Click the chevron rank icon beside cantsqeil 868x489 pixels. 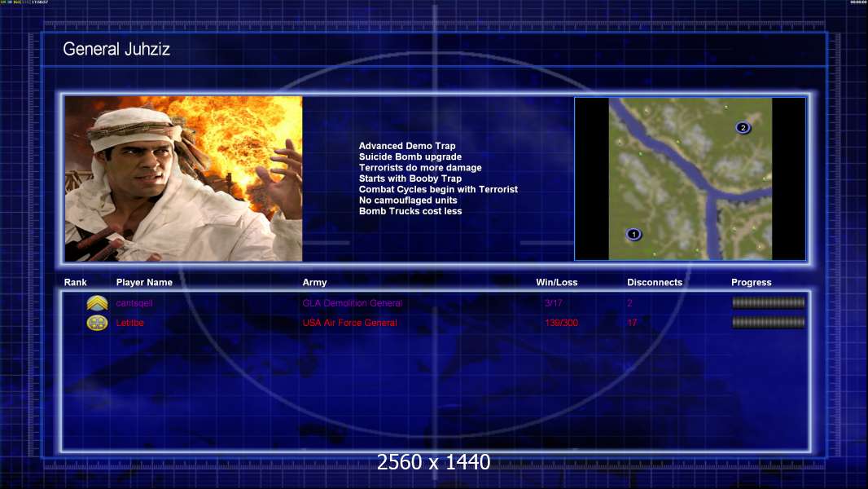coord(98,303)
